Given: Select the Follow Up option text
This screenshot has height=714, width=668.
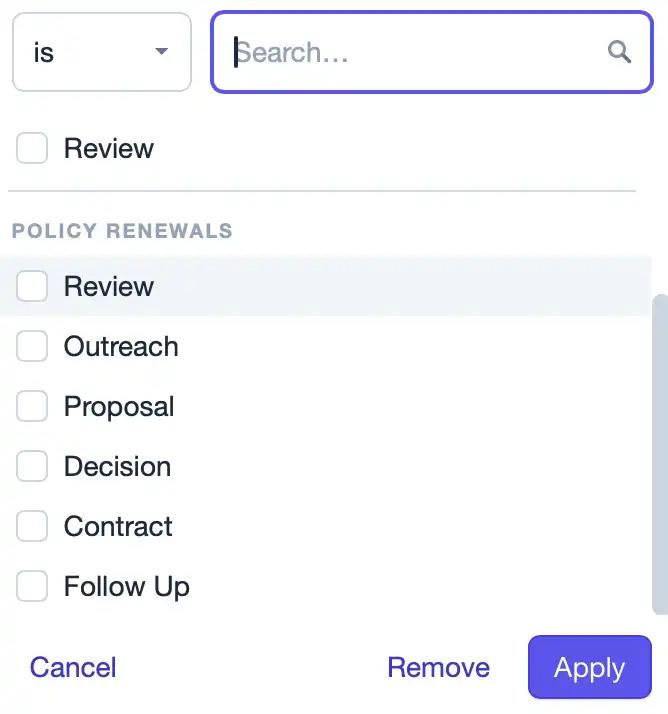Looking at the screenshot, I should (x=127, y=586).
